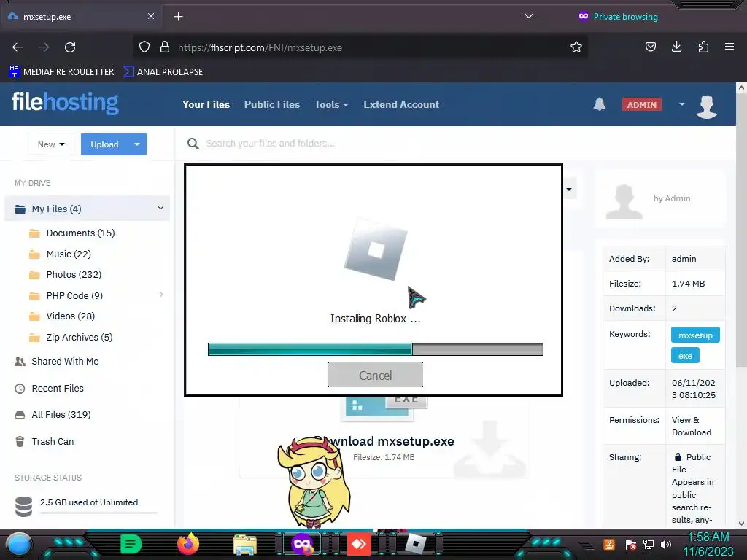Click the mxsetup keyword tag

tap(695, 335)
